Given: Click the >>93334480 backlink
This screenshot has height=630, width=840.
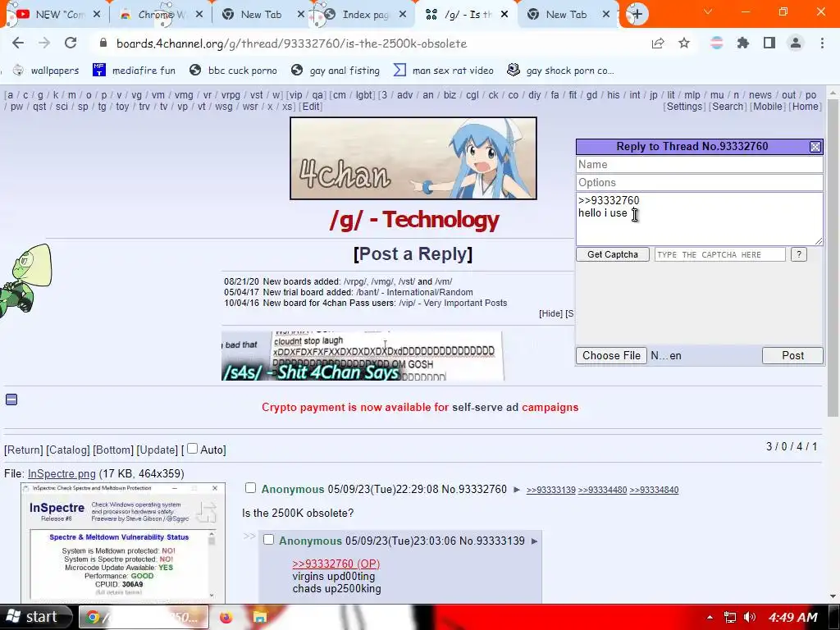Looking at the screenshot, I should click(x=602, y=491).
